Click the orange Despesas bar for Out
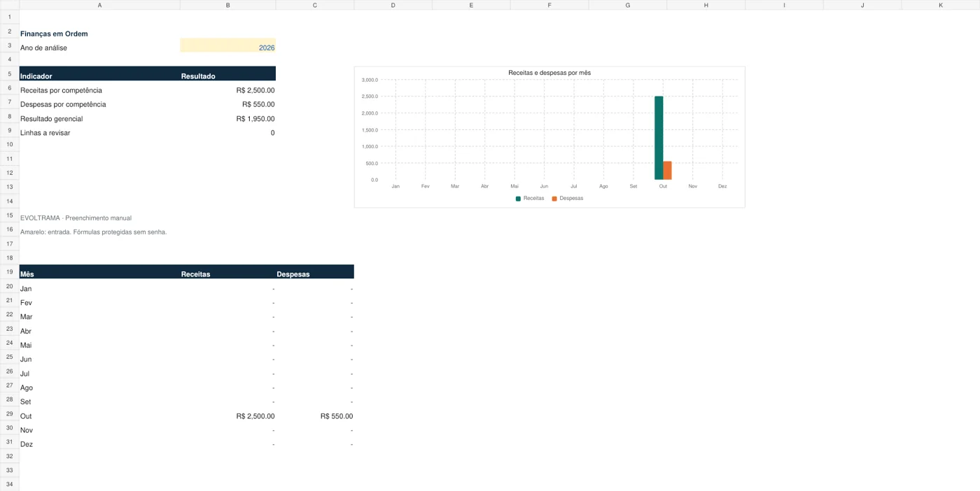Screen dimensions: 980x491 [667, 171]
